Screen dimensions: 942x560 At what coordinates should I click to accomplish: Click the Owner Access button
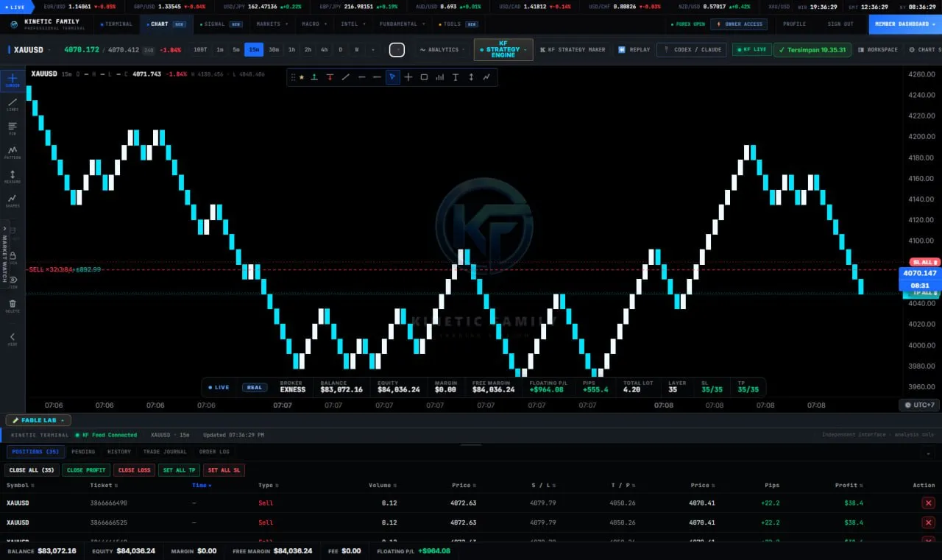pos(739,24)
